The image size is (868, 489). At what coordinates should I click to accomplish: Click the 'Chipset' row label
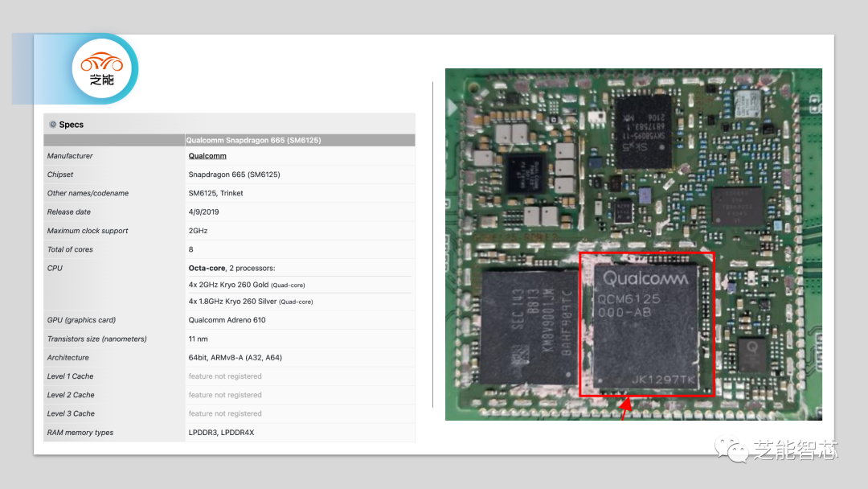click(59, 175)
